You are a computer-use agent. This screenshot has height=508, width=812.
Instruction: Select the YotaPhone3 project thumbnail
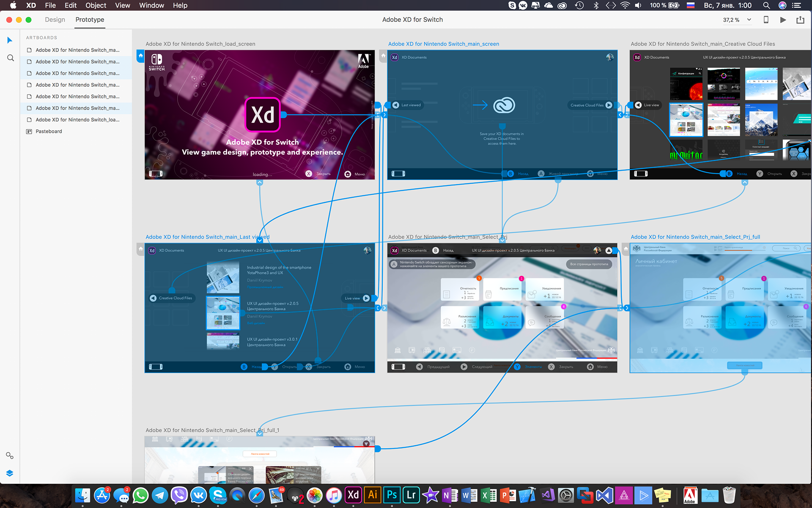(223, 278)
